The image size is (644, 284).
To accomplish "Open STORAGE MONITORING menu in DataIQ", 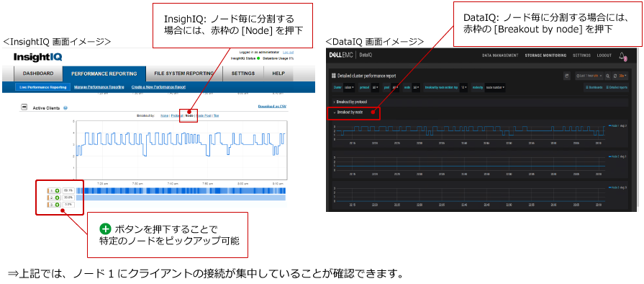I will click(546, 56).
